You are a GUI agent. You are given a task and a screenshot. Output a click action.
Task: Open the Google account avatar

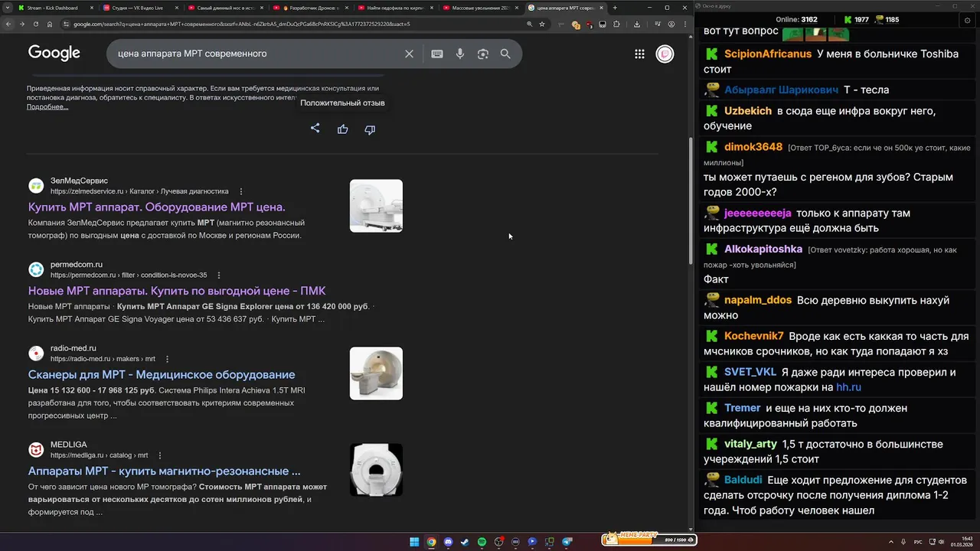(665, 54)
